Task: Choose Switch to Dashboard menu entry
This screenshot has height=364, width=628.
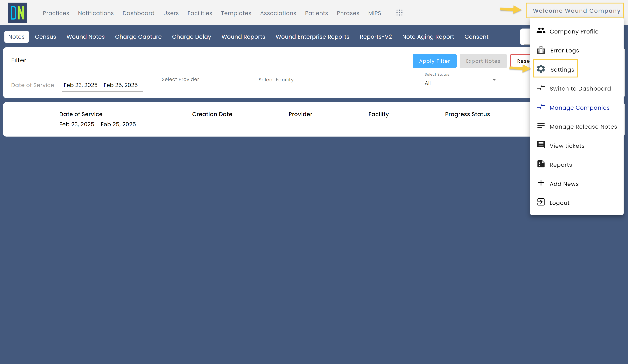Action: click(576, 89)
